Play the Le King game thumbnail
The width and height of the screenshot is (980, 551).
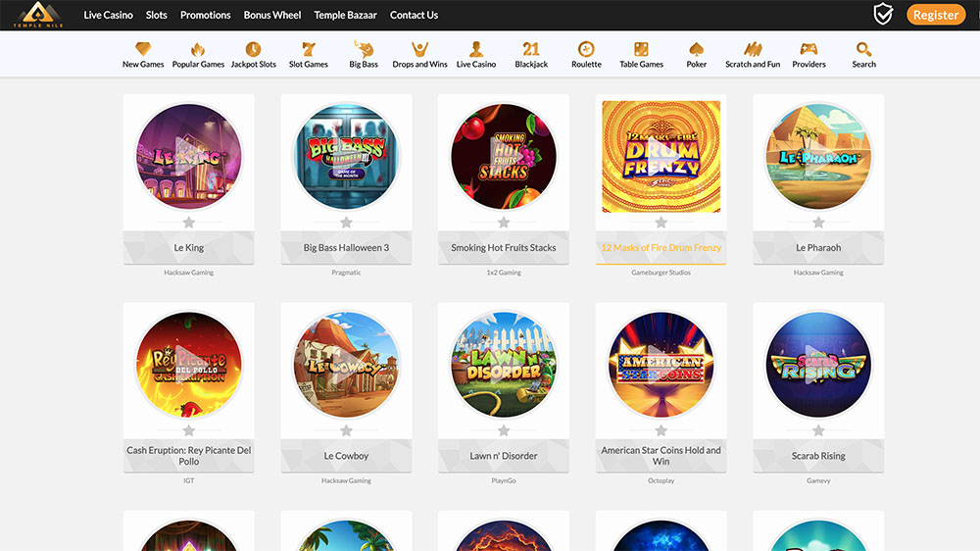[189, 156]
